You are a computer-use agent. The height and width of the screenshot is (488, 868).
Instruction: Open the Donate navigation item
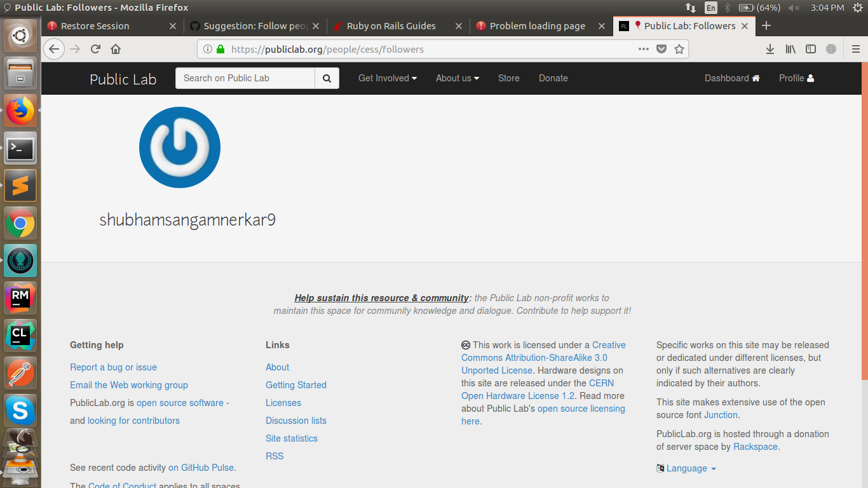click(x=553, y=78)
